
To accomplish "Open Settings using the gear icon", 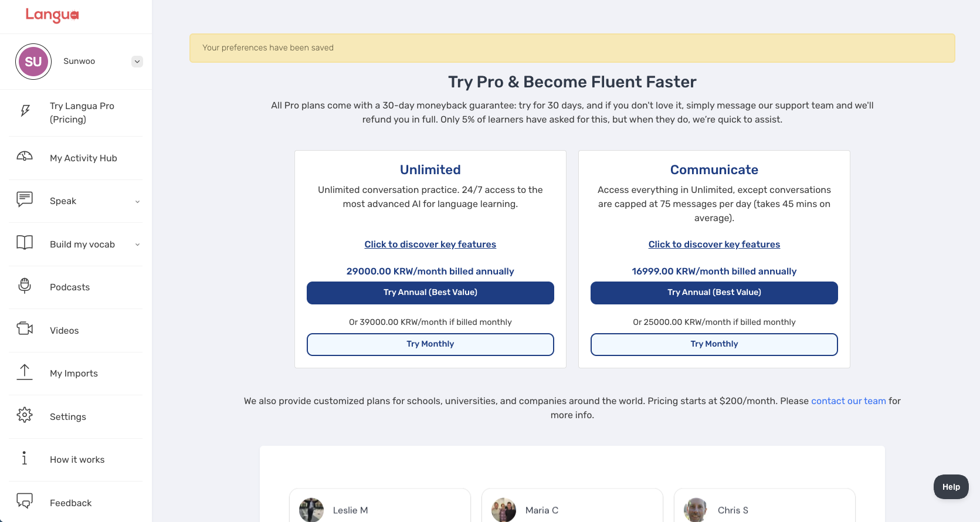I will point(25,415).
